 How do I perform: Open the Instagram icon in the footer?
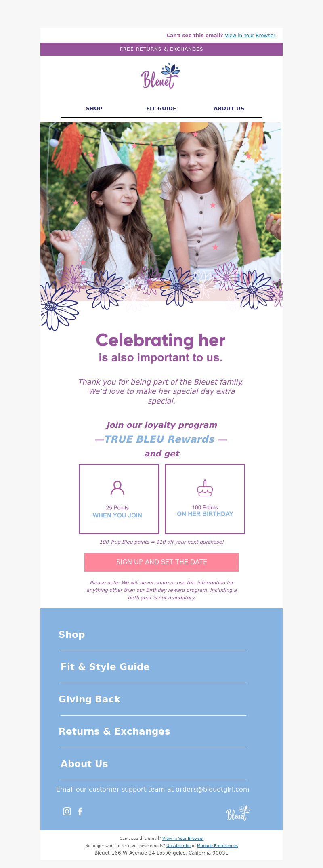67,811
